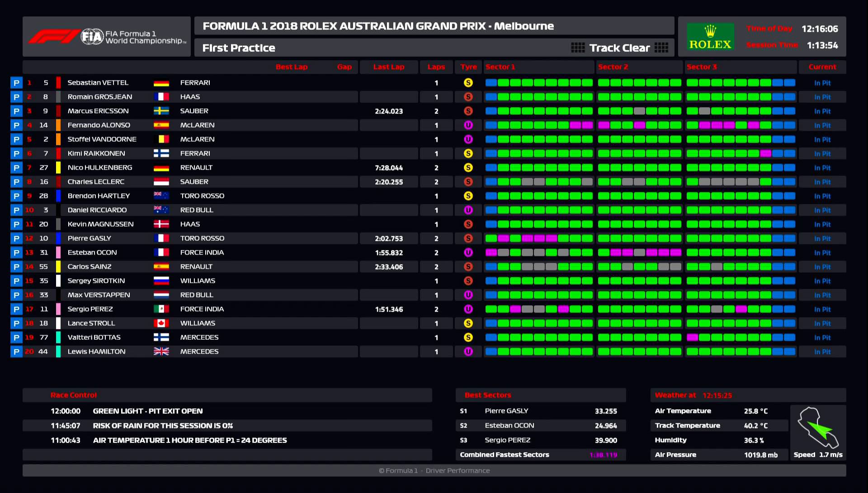Click the Best Sectors panel heading

coord(488,395)
